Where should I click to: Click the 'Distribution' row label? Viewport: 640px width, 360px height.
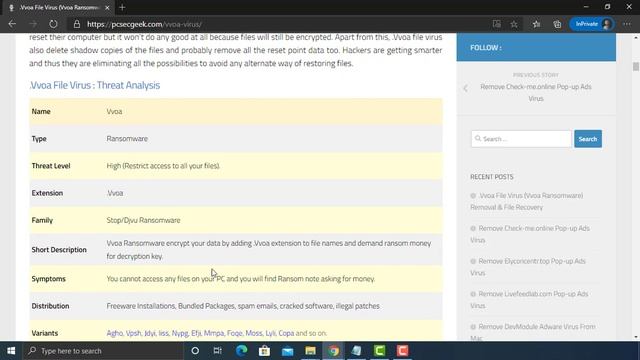click(50, 306)
